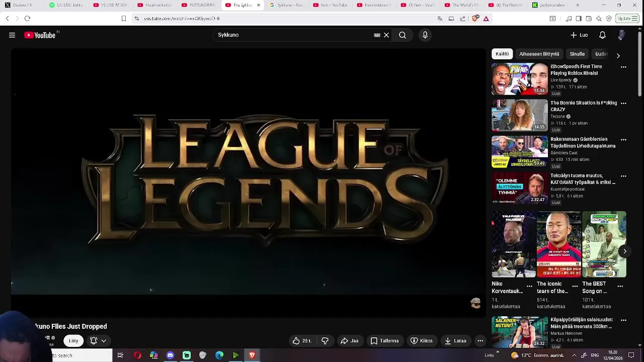Share the video with Jaa
This screenshot has height=362, width=644.
pyautogui.click(x=350, y=341)
